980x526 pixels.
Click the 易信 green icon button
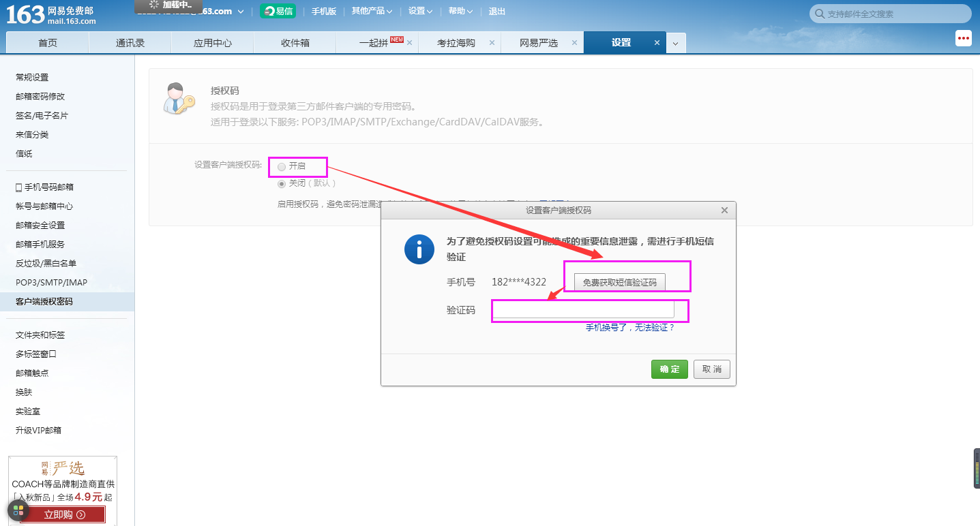[x=278, y=12]
